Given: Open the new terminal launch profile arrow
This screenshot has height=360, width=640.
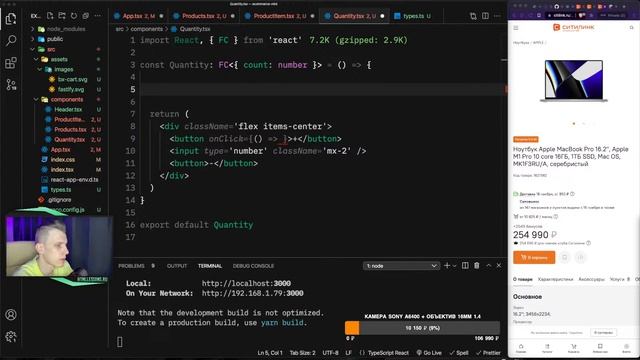Looking at the screenshot, I should coord(454,266).
